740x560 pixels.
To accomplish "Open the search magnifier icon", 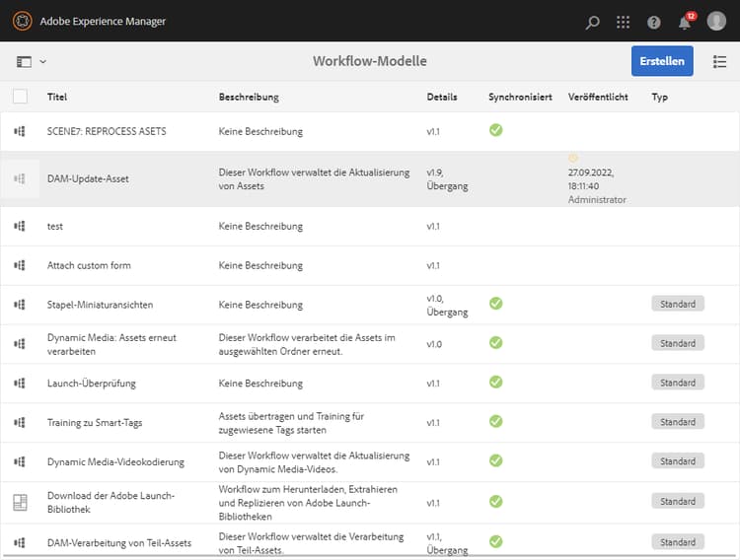I will [592, 22].
